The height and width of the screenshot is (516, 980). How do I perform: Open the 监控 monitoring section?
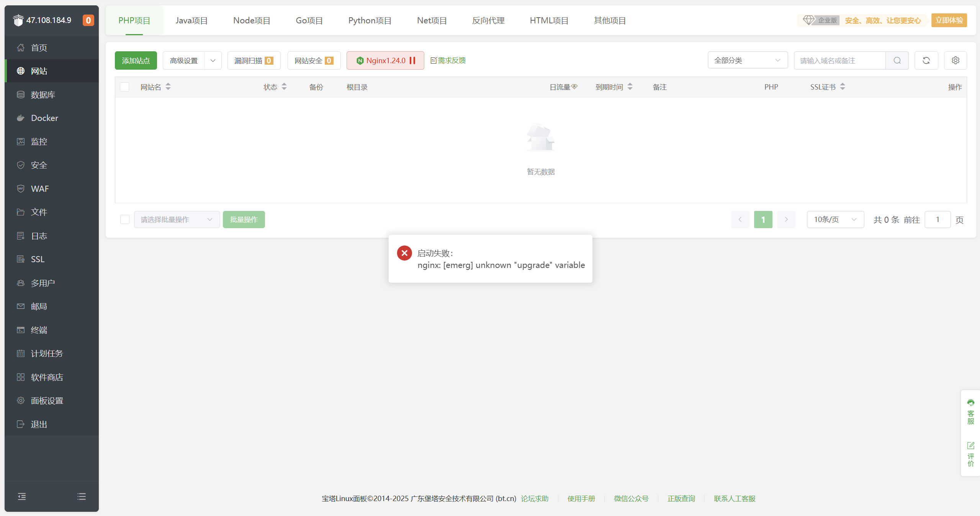coord(52,142)
